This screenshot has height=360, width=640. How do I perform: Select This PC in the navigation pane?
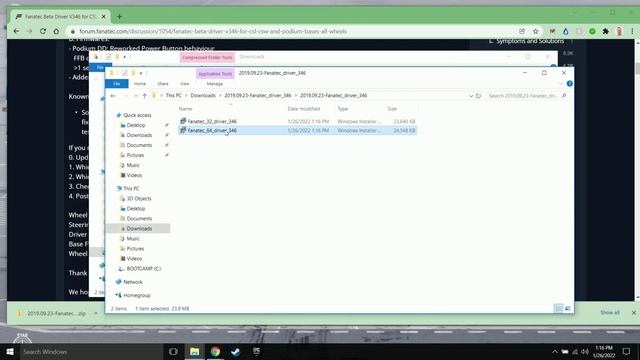coord(131,189)
